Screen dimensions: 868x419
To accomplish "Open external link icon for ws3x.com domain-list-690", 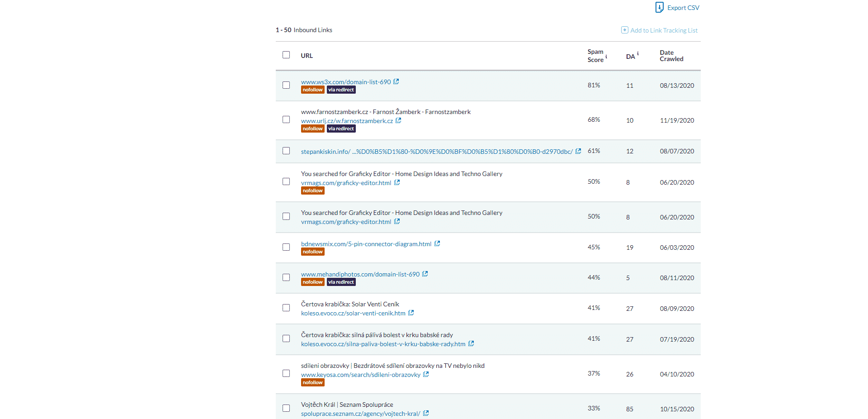I will point(396,82).
